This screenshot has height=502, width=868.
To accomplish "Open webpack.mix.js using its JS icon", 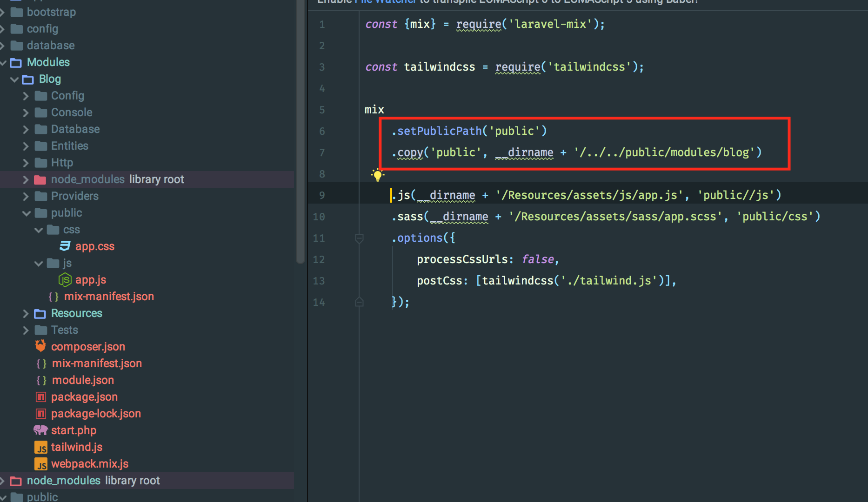I will [x=41, y=463].
